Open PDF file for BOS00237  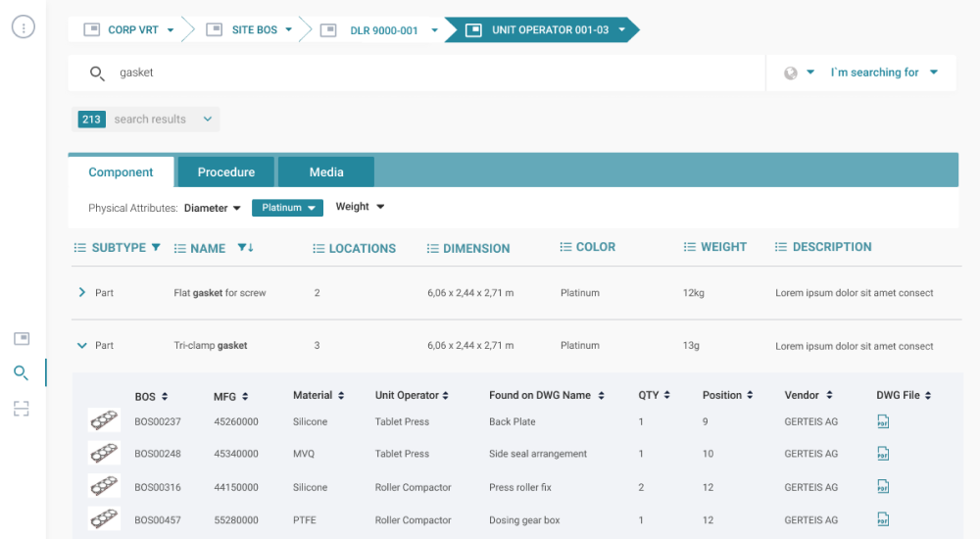[x=883, y=421]
